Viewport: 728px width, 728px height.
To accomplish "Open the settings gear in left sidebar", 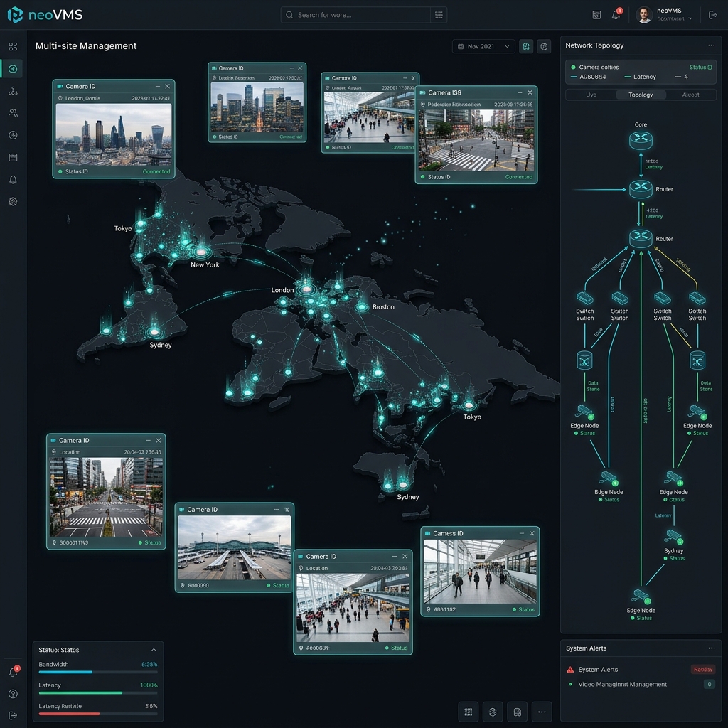I will 13,201.
